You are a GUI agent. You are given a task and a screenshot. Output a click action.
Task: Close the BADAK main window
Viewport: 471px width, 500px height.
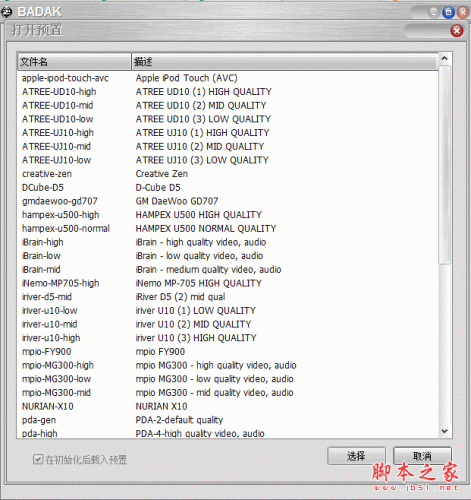tap(463, 13)
